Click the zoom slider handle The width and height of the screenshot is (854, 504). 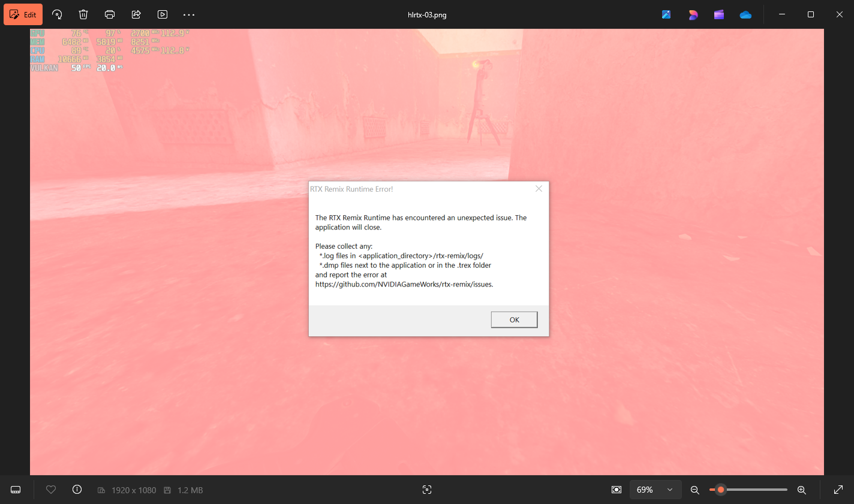coord(721,490)
